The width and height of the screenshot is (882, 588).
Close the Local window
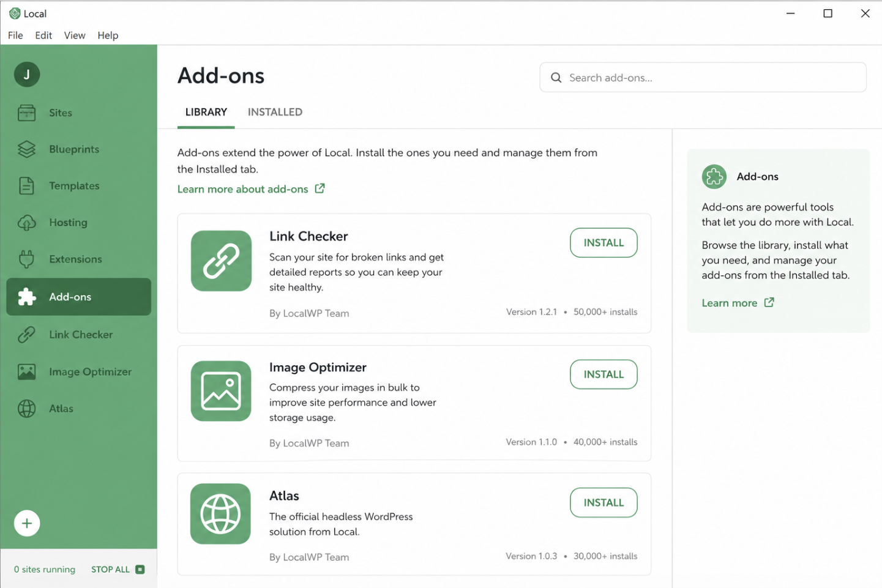(x=865, y=13)
